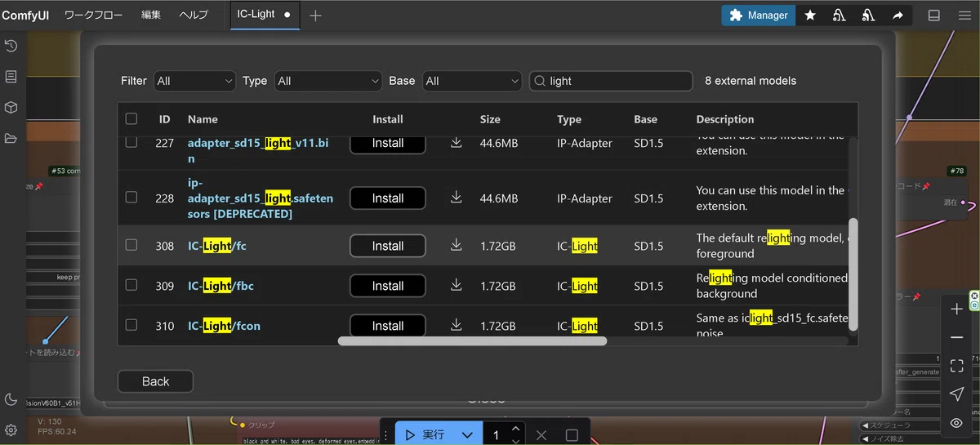Open the ヘルプ menu
The height and width of the screenshot is (445, 980).
tap(194, 16)
